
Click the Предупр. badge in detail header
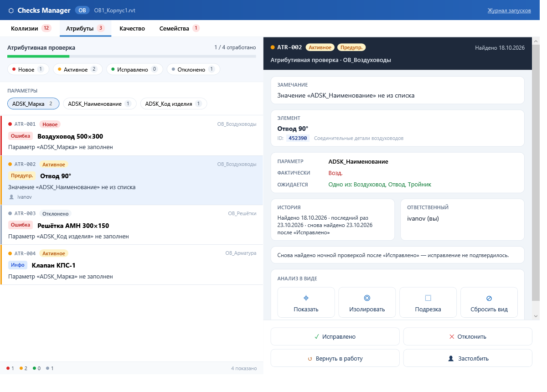[351, 47]
